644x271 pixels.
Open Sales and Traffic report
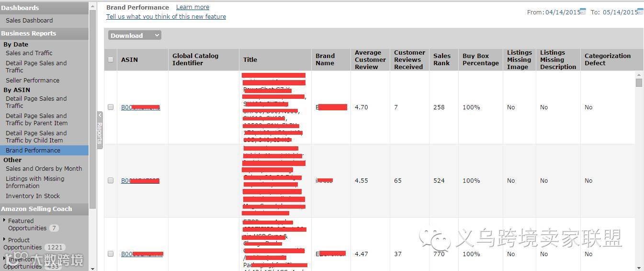click(x=29, y=53)
